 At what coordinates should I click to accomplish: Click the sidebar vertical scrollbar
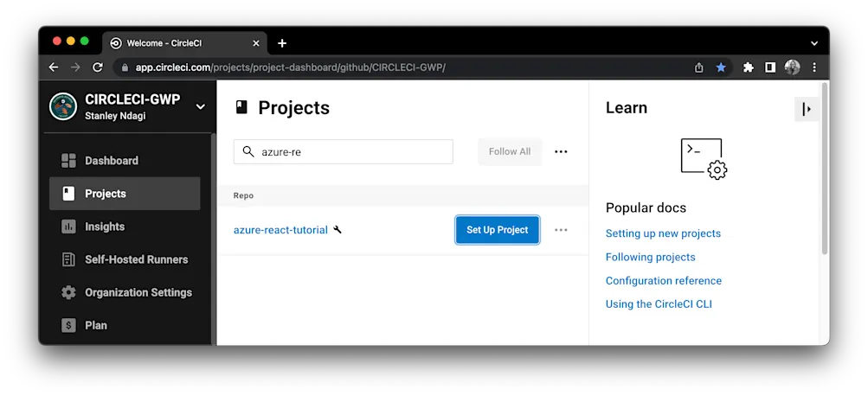(x=214, y=238)
